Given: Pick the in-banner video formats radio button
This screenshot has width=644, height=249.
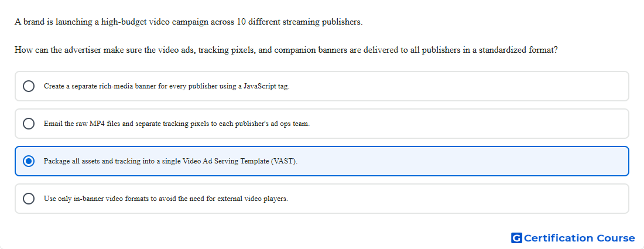Looking at the screenshot, I should (x=28, y=199).
